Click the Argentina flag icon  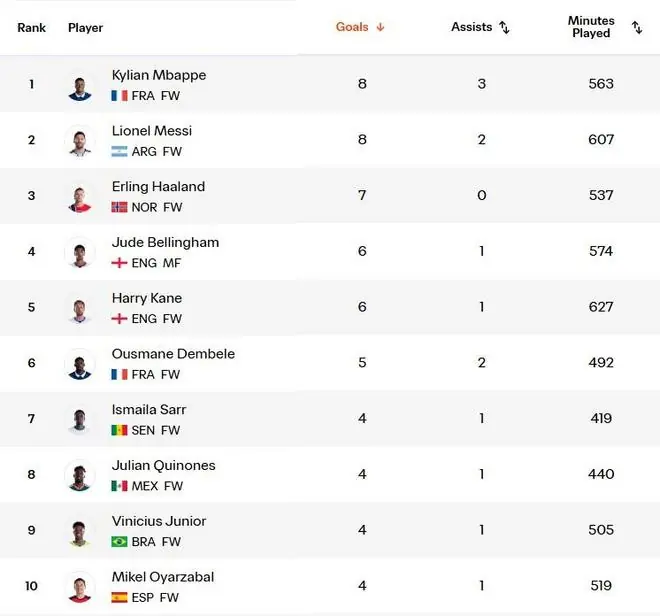coord(119,152)
